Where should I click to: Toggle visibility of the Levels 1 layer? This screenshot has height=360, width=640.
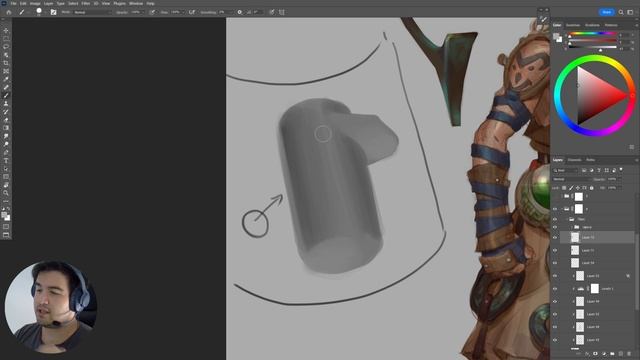(x=555, y=289)
